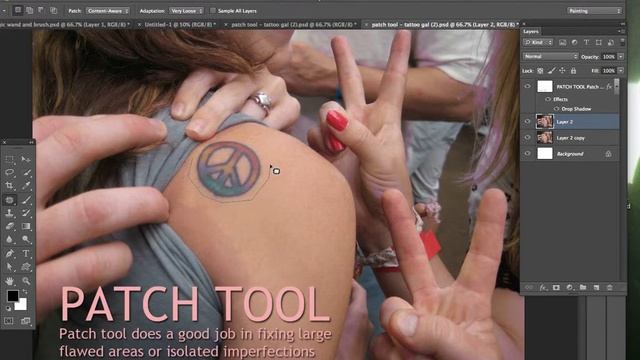This screenshot has width=640, height=360.
Task: Select the Type tool
Action: tap(26, 253)
